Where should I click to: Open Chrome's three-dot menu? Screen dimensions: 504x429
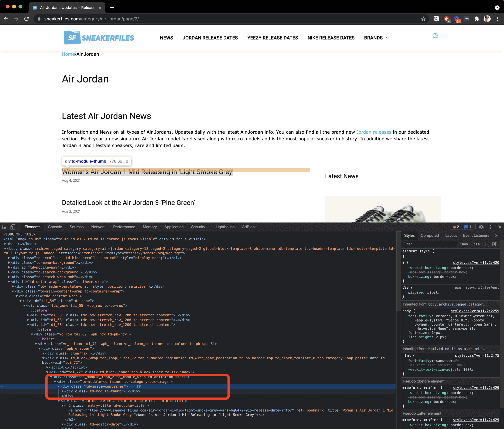tap(497, 19)
